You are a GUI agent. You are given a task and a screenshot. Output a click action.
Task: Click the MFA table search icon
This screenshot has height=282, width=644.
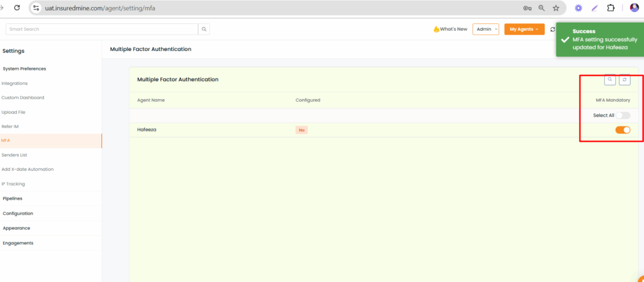pyautogui.click(x=610, y=80)
